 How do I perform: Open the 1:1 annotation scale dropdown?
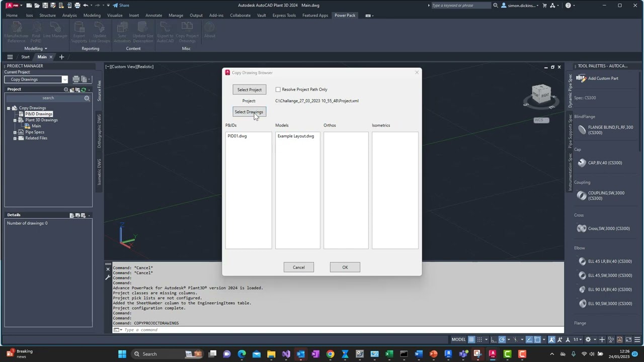[x=578, y=339]
